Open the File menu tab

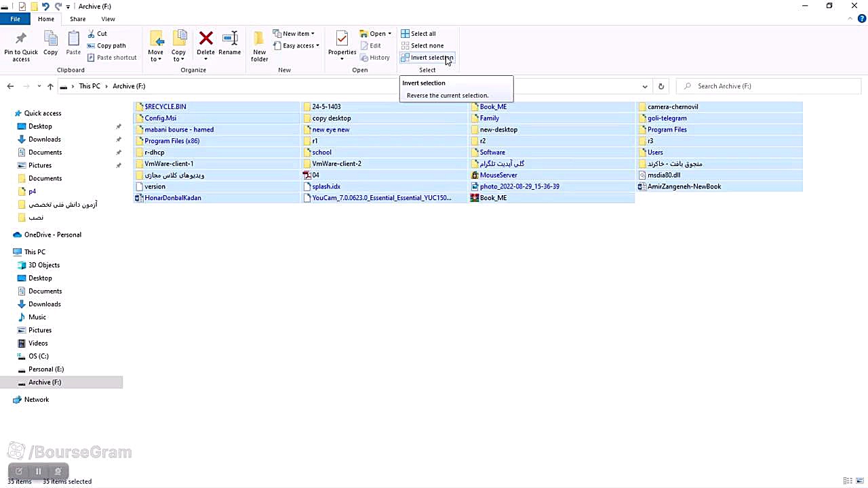click(15, 19)
